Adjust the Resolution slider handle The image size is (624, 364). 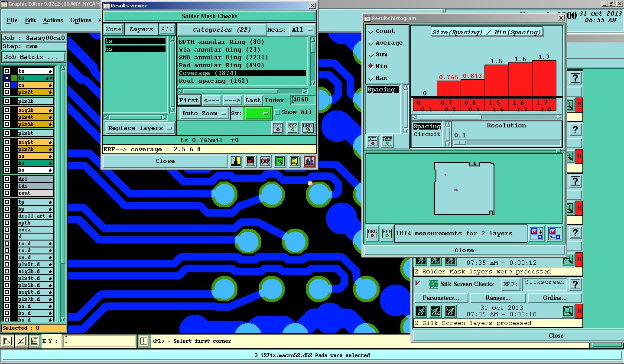tap(460, 143)
